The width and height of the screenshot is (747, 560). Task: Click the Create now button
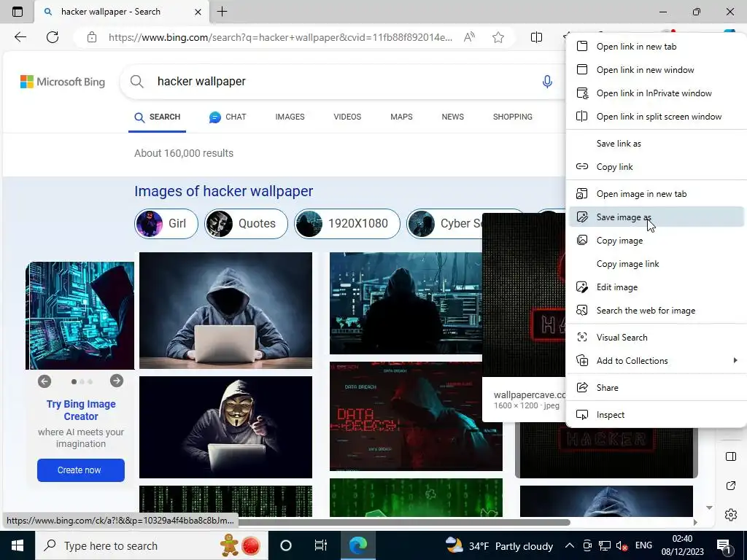pyautogui.click(x=81, y=470)
